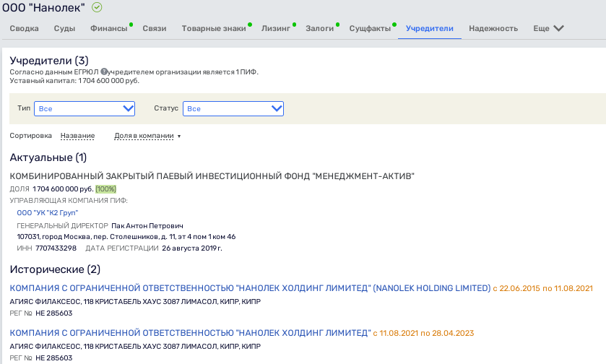Viewport: 606px width, 364px height.
Task: Click the director name Пак Антон Петрович
Action: point(147,225)
